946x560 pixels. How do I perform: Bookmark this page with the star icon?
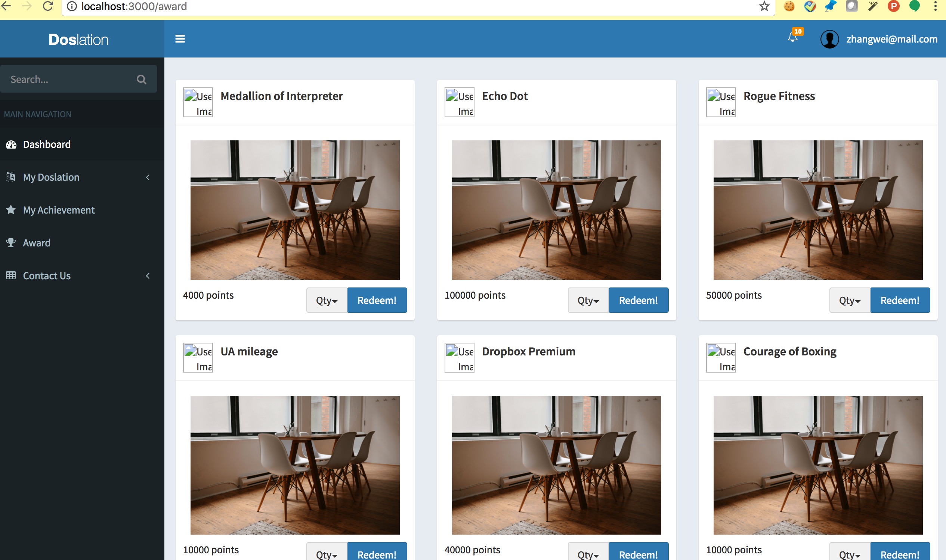point(764,6)
